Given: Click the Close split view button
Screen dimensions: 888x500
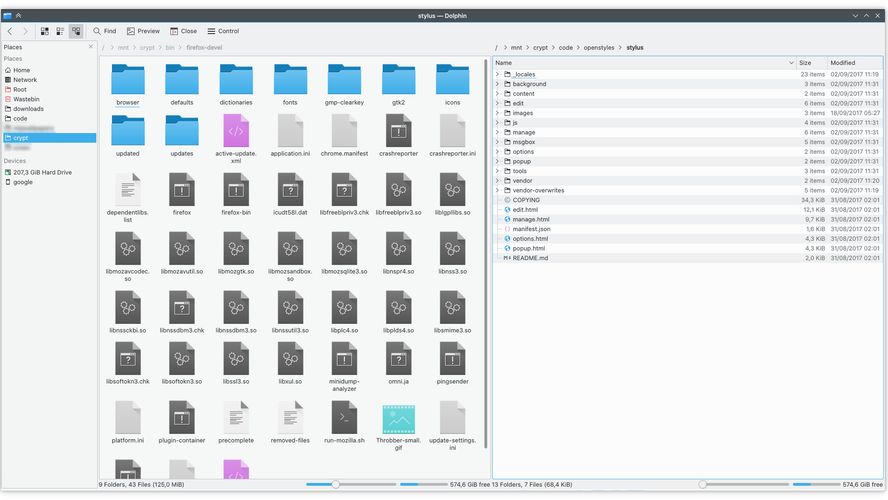Looking at the screenshot, I should click(x=183, y=31).
